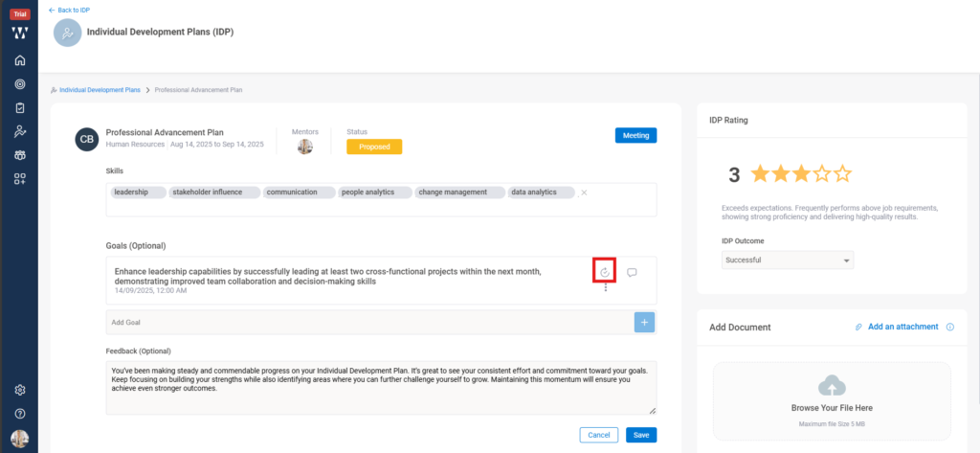Click the company logo in sidebar
This screenshot has height=453, width=980.
[x=20, y=34]
